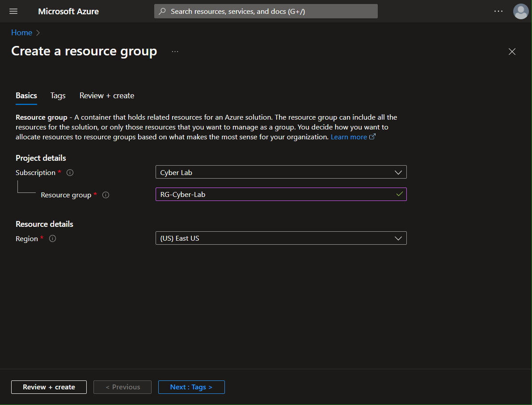Click Next : Tags button

(x=191, y=387)
